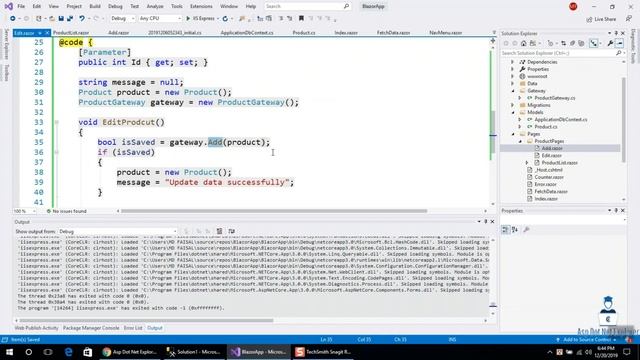Screen dimensions: 640x360
Task: Expand the wwwroot folder
Action: click(513, 76)
